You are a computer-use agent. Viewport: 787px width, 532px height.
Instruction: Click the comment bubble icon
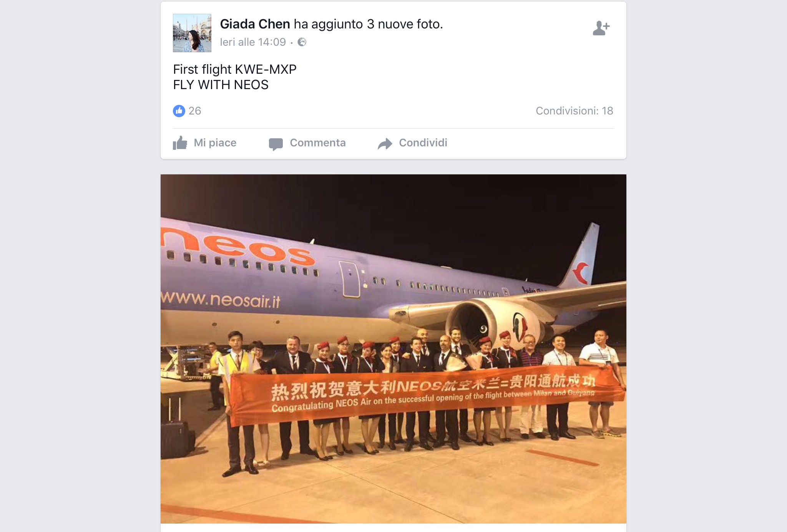click(x=276, y=144)
